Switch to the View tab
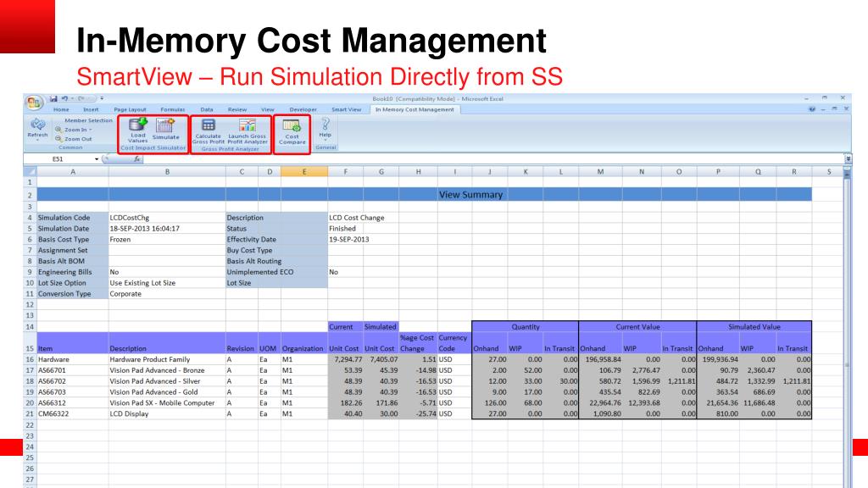The image size is (868, 488). (267, 109)
